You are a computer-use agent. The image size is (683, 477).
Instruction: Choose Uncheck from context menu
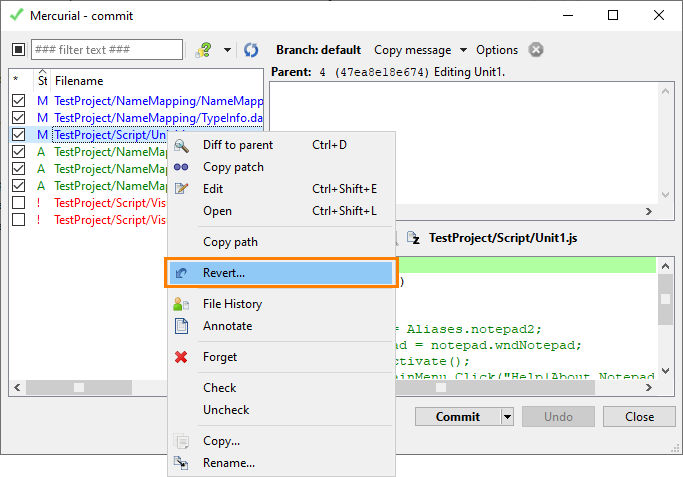click(281, 410)
